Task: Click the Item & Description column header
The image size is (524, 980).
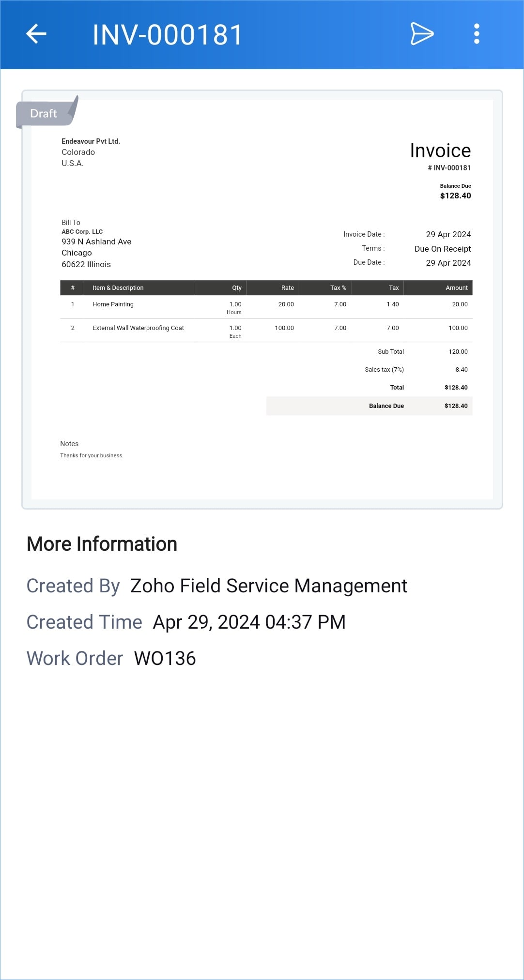Action: 118,288
